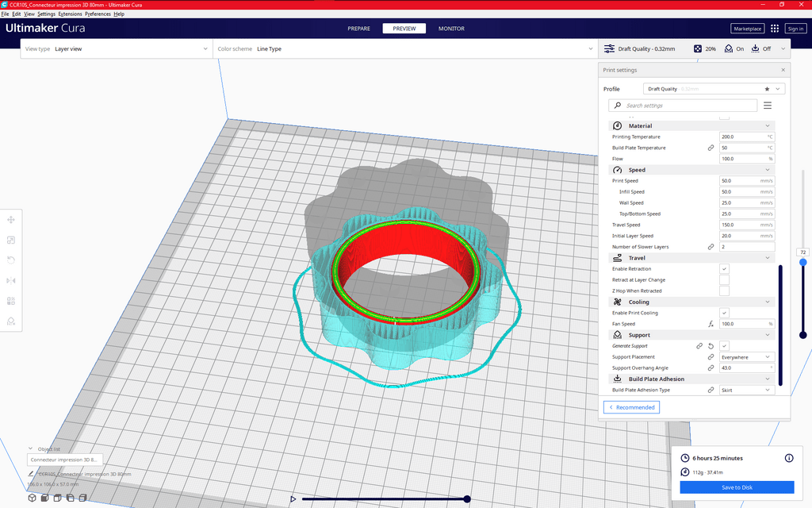The width and height of the screenshot is (812, 508).
Task: Open the Color scheme dropdown
Action: pos(405,48)
